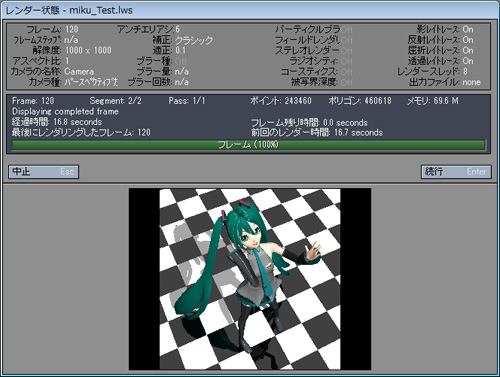The image size is (500, 377).
Task: Click the rendered Miku preview image
Action: [250, 279]
